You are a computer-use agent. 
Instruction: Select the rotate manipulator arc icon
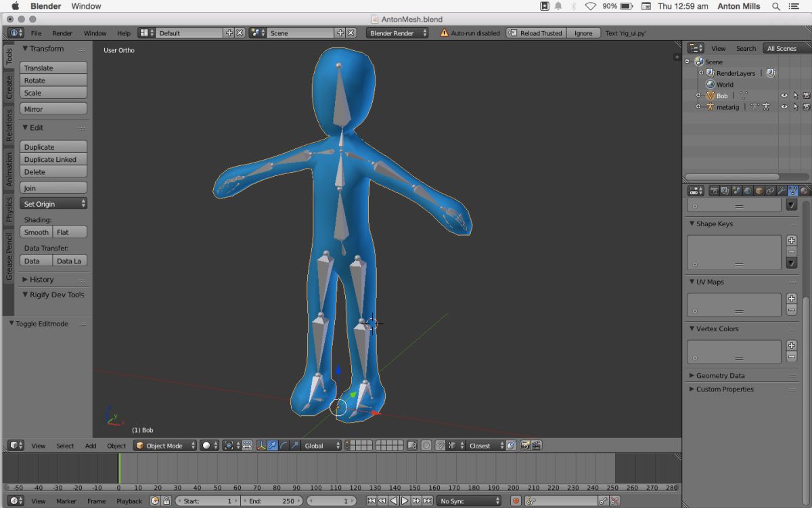tap(284, 446)
